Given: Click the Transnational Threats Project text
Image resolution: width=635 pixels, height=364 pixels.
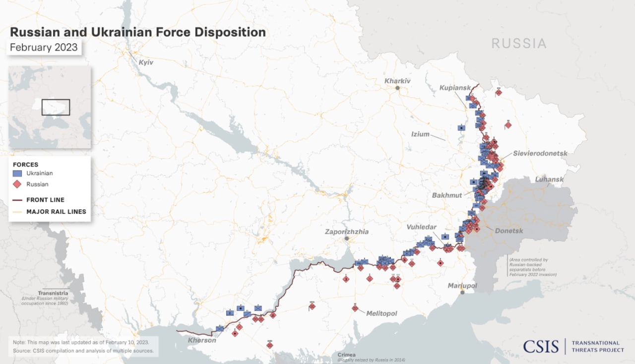Looking at the screenshot, I should [598, 346].
